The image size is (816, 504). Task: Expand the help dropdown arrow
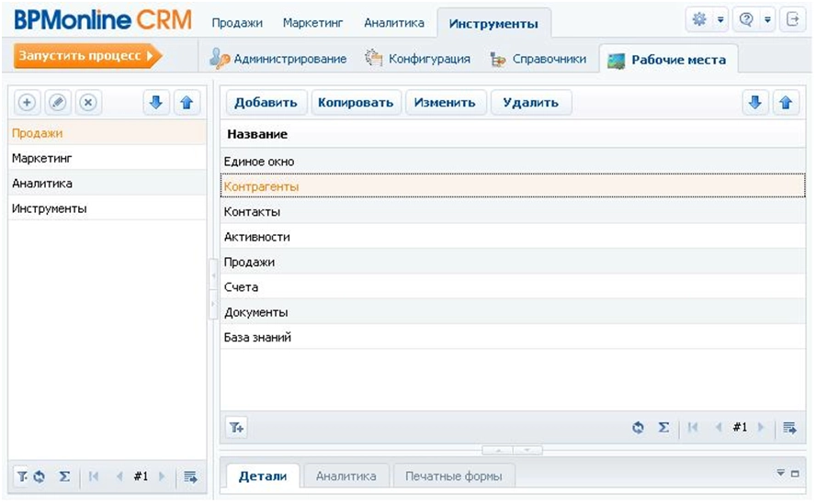click(x=767, y=20)
